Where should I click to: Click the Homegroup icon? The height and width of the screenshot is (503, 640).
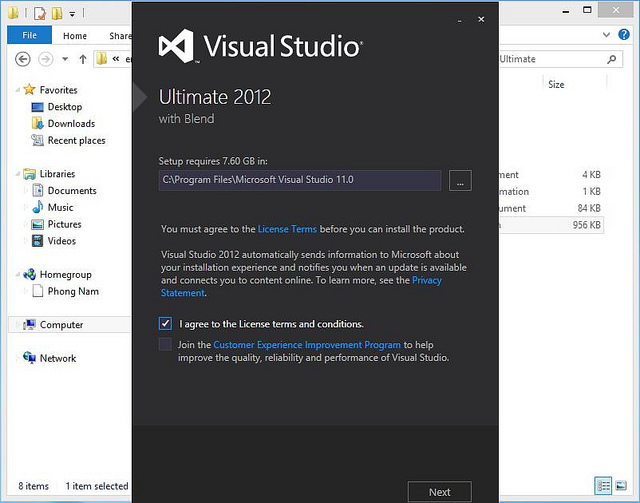(x=29, y=274)
